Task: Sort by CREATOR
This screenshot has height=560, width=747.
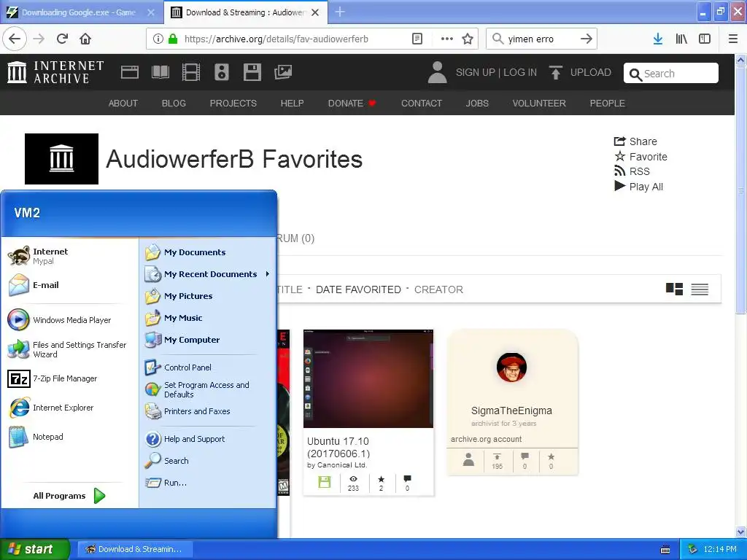Action: click(438, 289)
